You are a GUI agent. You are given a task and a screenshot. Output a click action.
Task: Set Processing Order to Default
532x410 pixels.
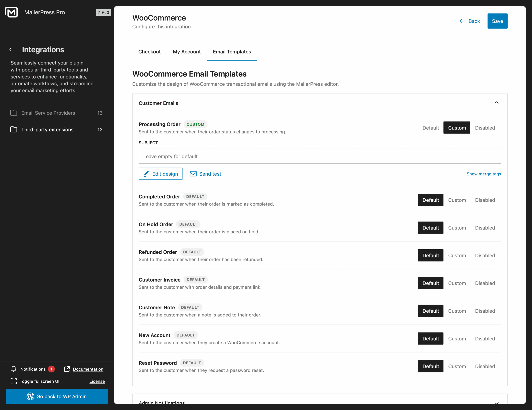pos(431,128)
